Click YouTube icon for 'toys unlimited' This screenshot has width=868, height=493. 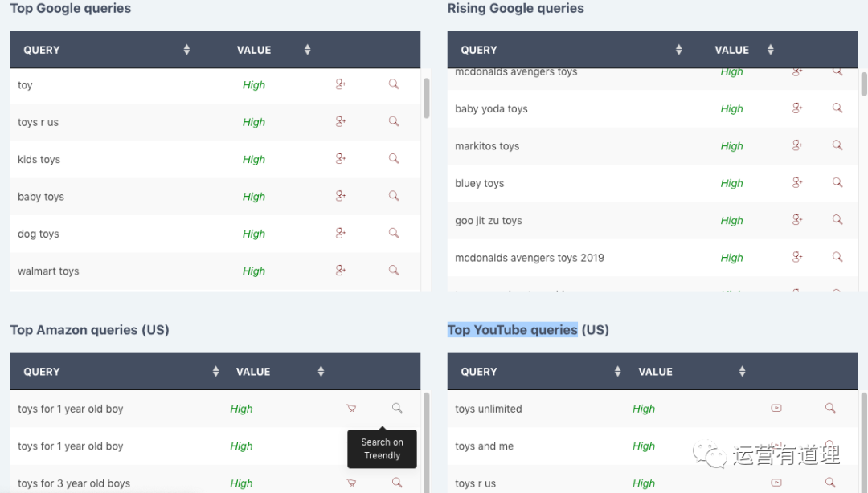click(776, 409)
